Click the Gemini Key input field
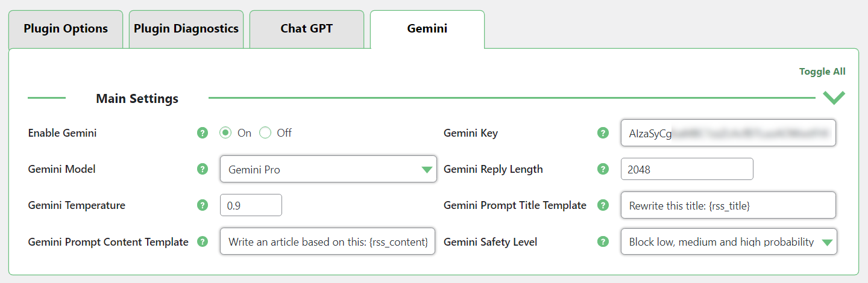The image size is (868, 283). [x=728, y=132]
